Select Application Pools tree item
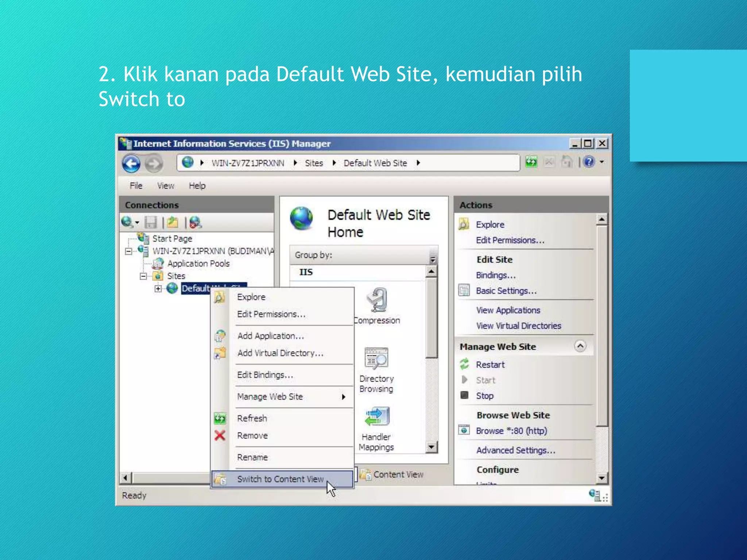 point(198,264)
